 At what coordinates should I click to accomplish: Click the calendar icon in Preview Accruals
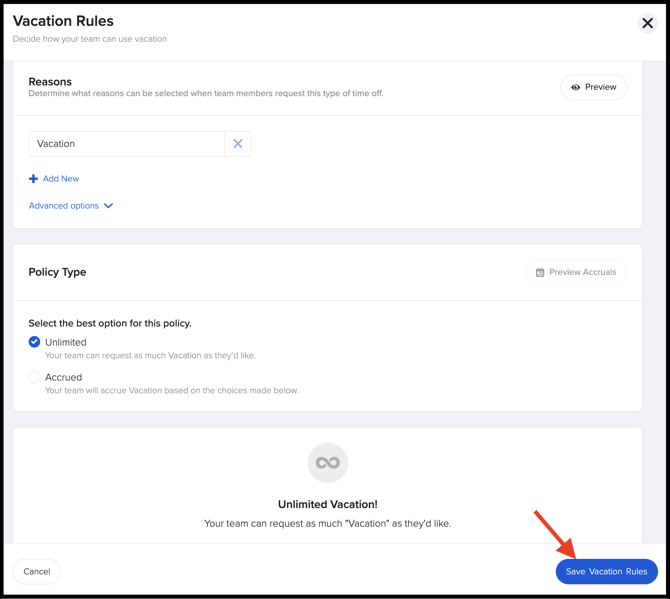(x=540, y=272)
